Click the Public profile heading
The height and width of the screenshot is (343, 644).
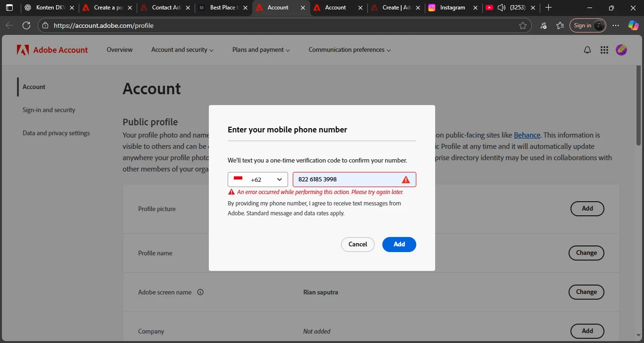click(x=150, y=122)
